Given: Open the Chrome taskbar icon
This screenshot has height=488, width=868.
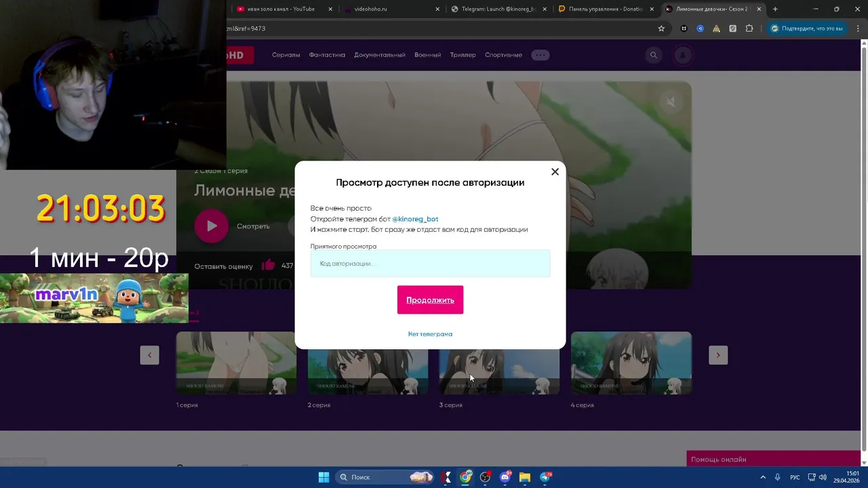Looking at the screenshot, I should click(x=465, y=477).
